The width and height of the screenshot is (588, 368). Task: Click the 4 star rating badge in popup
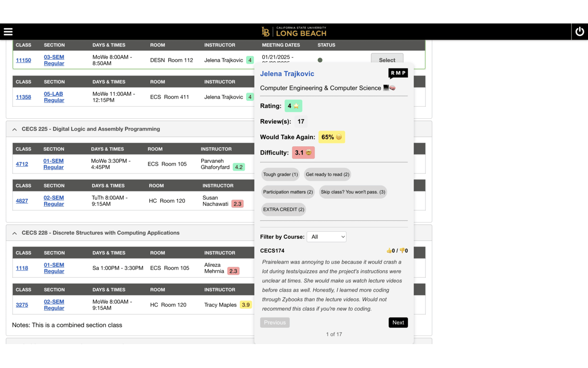click(x=293, y=106)
